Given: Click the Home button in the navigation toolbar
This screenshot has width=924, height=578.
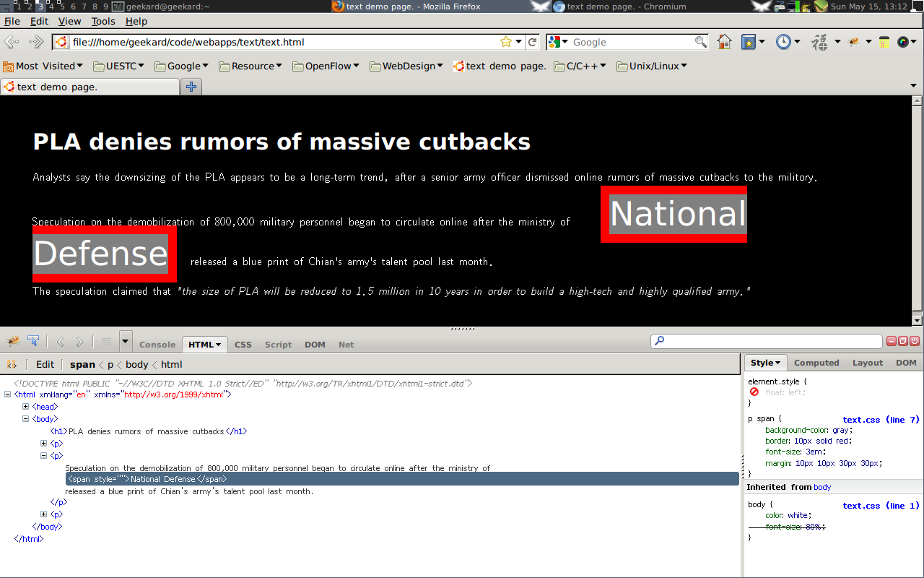Looking at the screenshot, I should tap(724, 42).
